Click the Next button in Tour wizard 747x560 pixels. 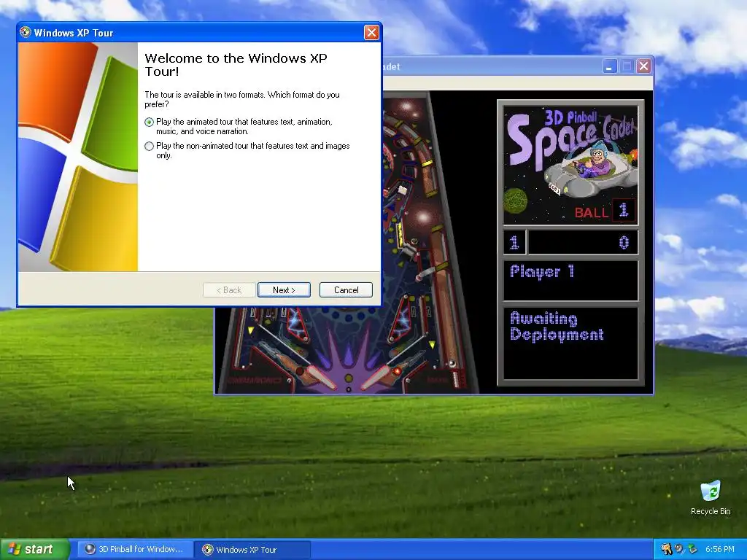pyautogui.click(x=284, y=290)
